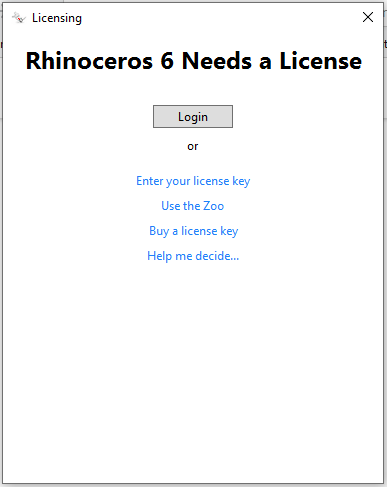
Task: Open the 'Enter your license key' link
Action: tap(193, 181)
